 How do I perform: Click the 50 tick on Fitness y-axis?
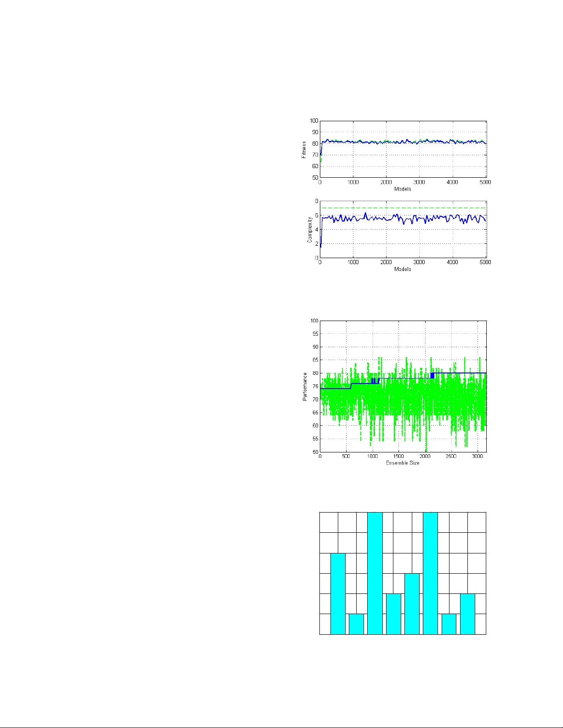click(x=315, y=177)
